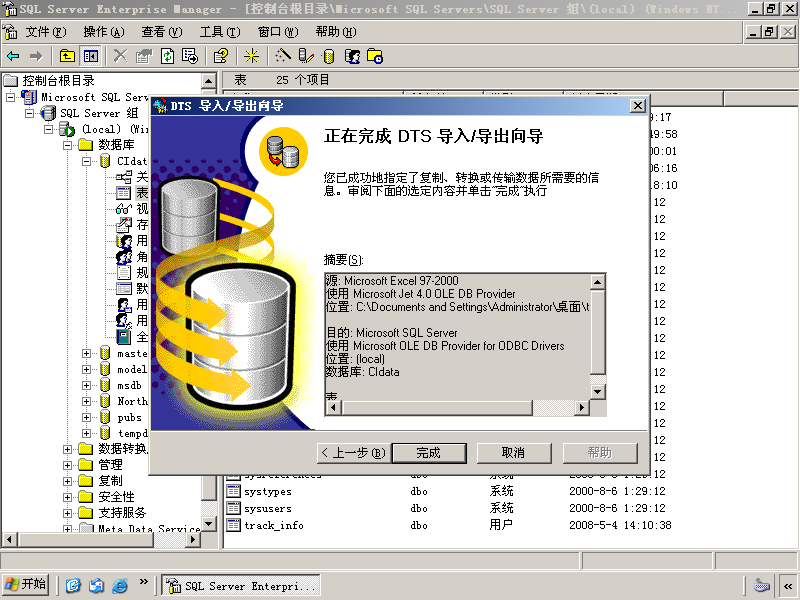Viewport: 800px width, 600px height.
Task: Click the Refresh toolbar icon
Action: [x=167, y=56]
